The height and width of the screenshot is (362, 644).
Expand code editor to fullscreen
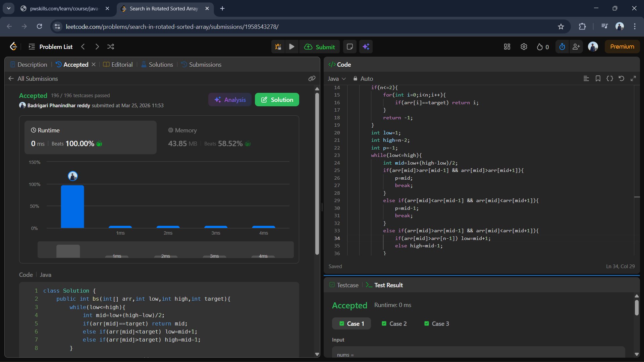click(633, 78)
